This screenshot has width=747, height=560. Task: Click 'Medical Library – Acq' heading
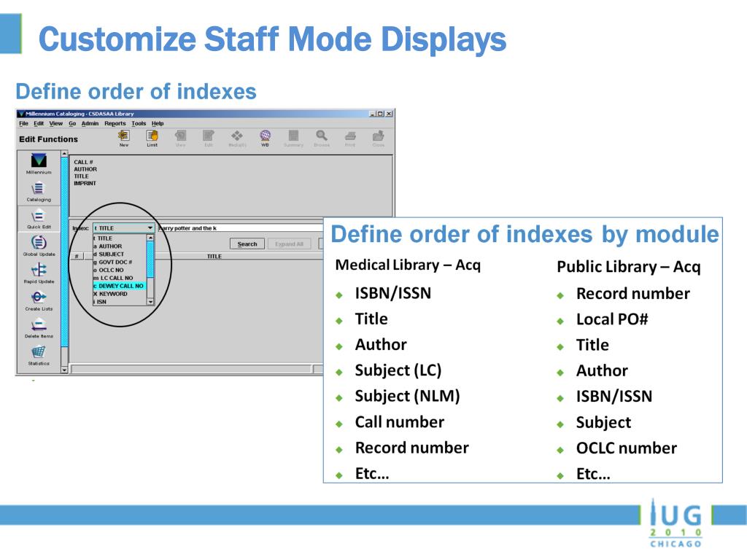408,265
